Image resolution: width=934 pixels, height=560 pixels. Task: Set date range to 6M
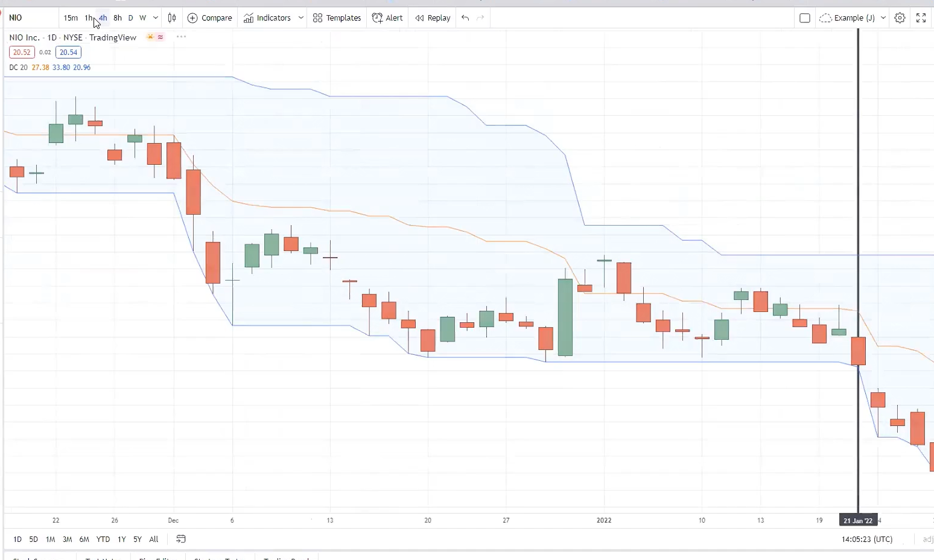point(84,539)
